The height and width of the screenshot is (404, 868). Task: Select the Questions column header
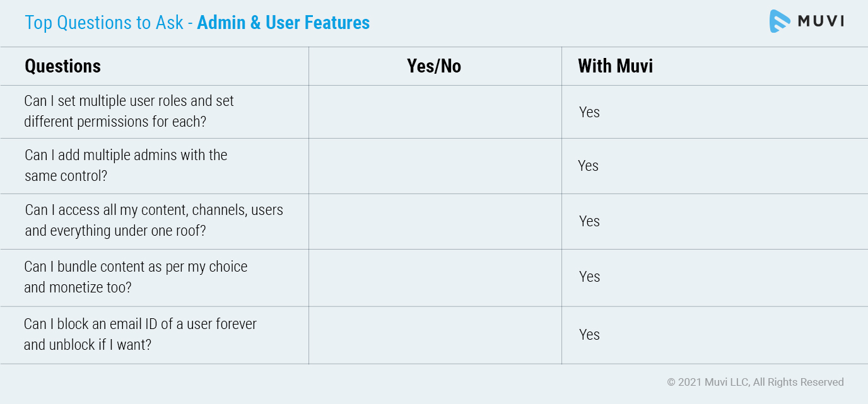click(x=62, y=66)
